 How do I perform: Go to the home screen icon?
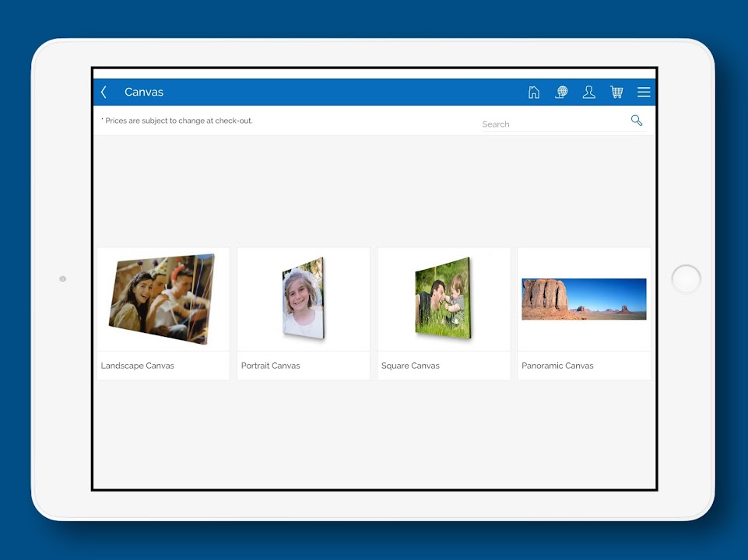coord(534,92)
